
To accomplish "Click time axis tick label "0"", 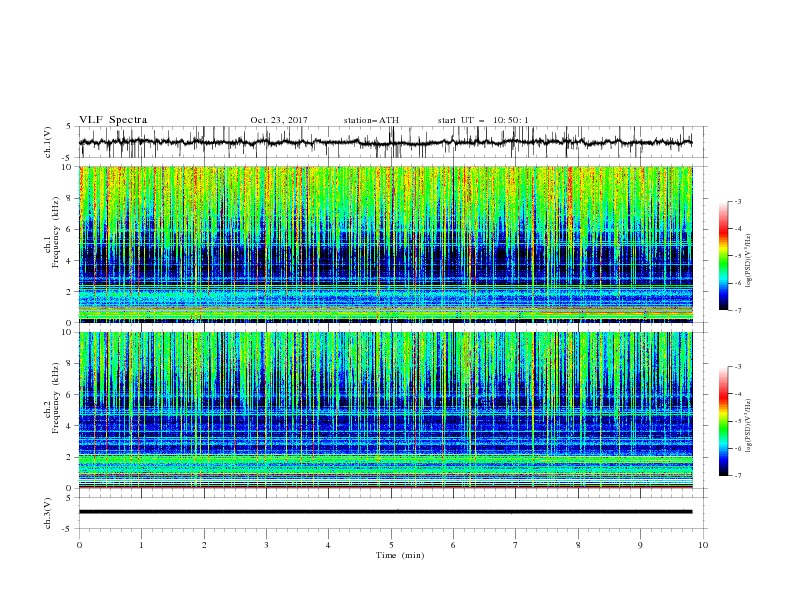I will pyautogui.click(x=79, y=545).
